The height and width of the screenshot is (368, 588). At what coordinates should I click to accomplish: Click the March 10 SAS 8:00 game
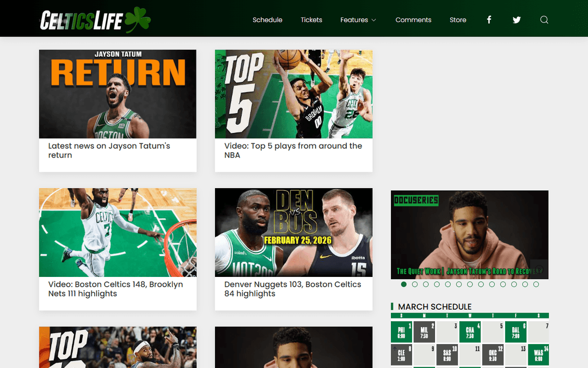(x=447, y=355)
